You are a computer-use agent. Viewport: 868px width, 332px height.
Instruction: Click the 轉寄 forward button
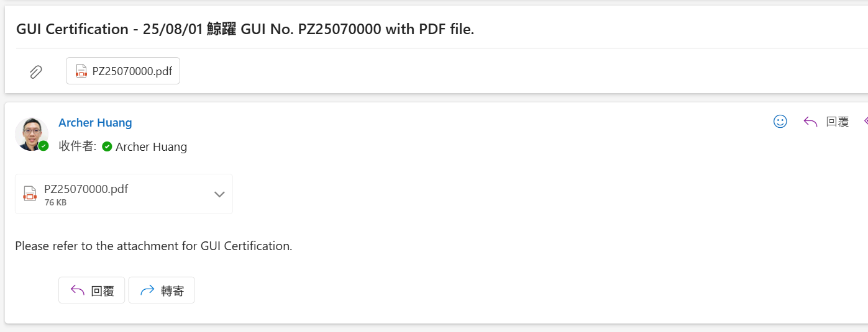[162, 290]
